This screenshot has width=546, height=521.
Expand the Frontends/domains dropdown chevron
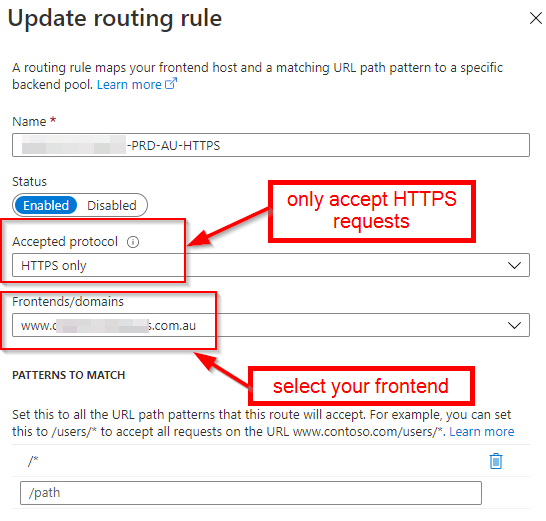(x=514, y=325)
